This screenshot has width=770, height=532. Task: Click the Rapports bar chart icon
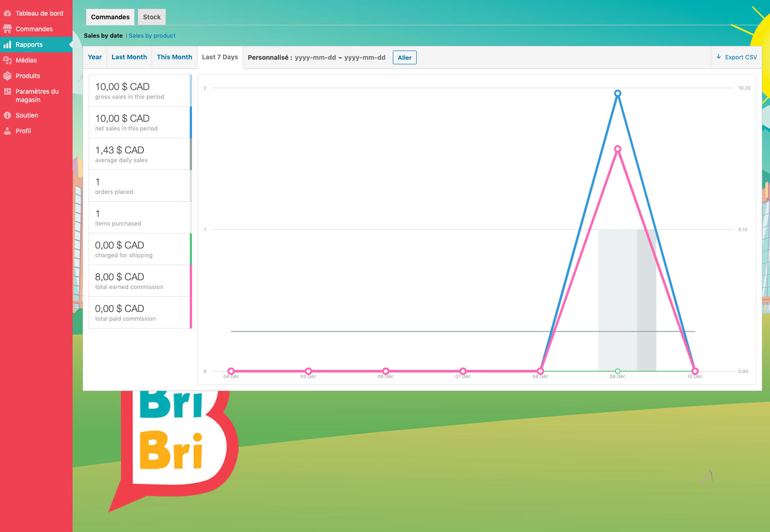[7, 45]
